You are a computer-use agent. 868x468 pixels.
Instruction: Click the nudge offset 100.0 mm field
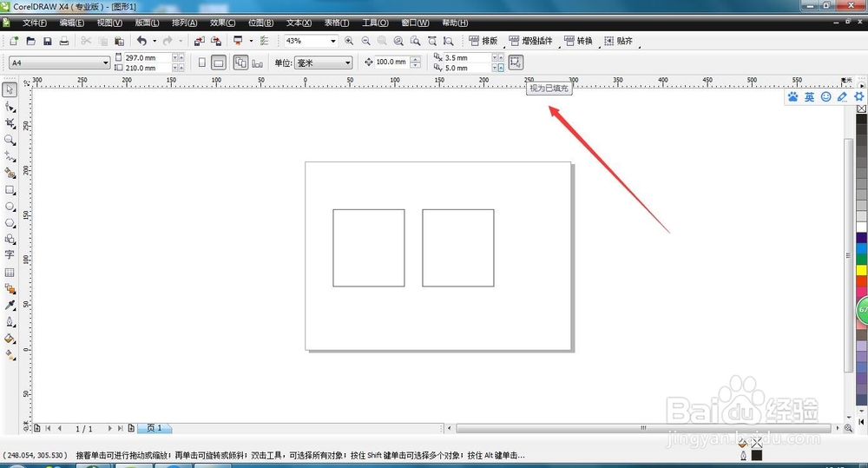click(392, 62)
